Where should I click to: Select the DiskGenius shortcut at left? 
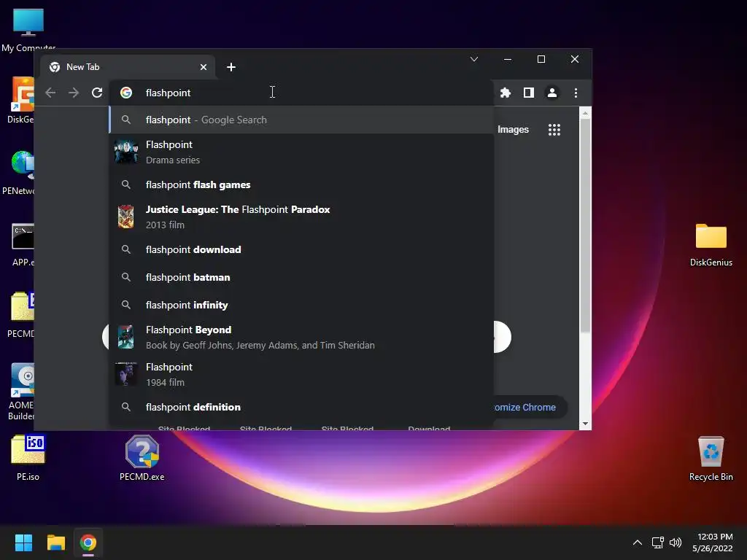point(21,101)
